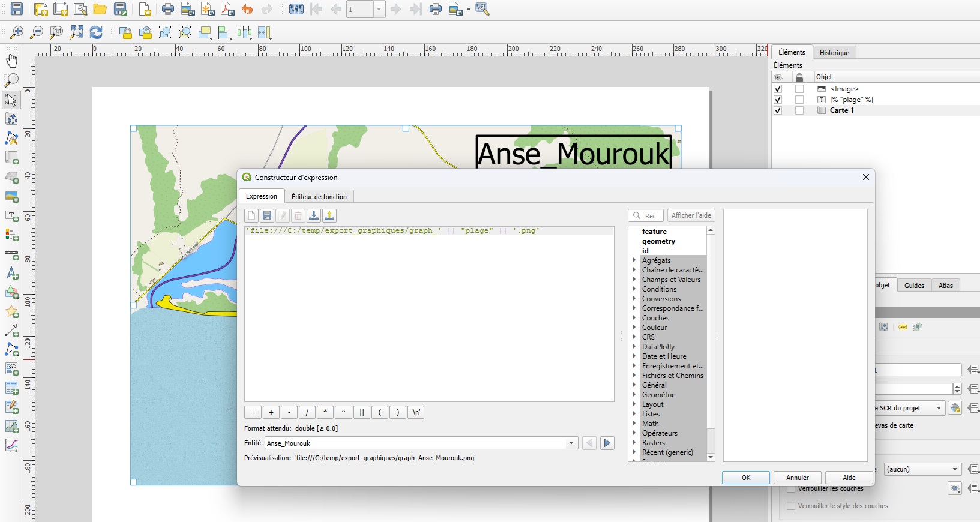Expand the Fichiers et Chemins group
980x522 pixels.
634,376
